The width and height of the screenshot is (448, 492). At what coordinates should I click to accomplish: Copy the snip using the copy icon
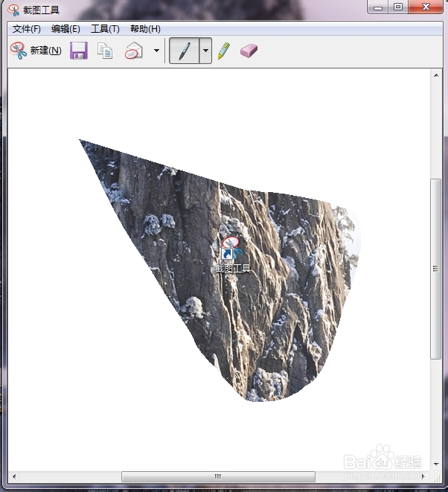pyautogui.click(x=105, y=51)
